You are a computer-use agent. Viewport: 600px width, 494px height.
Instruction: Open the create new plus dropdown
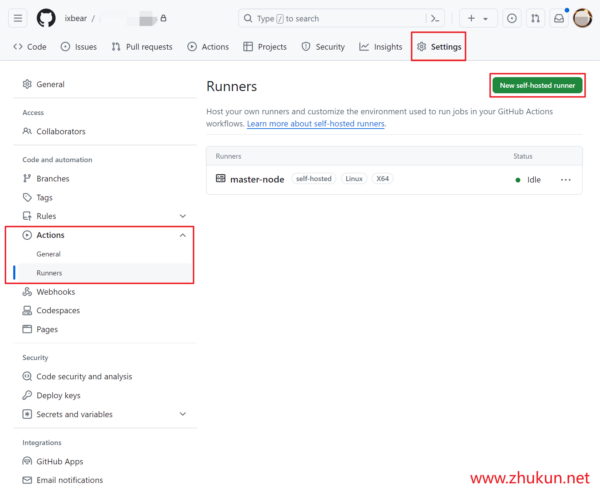(478, 18)
